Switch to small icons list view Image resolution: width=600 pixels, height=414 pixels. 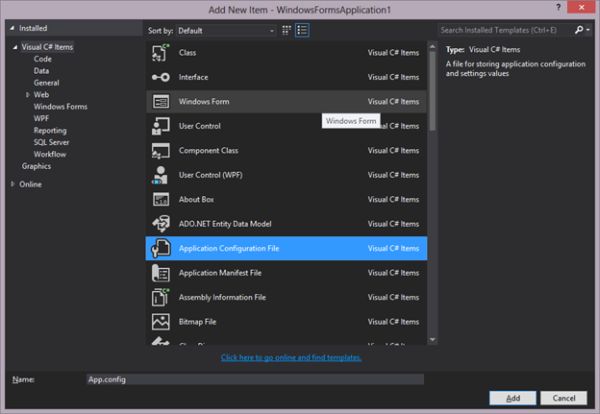[x=302, y=30]
